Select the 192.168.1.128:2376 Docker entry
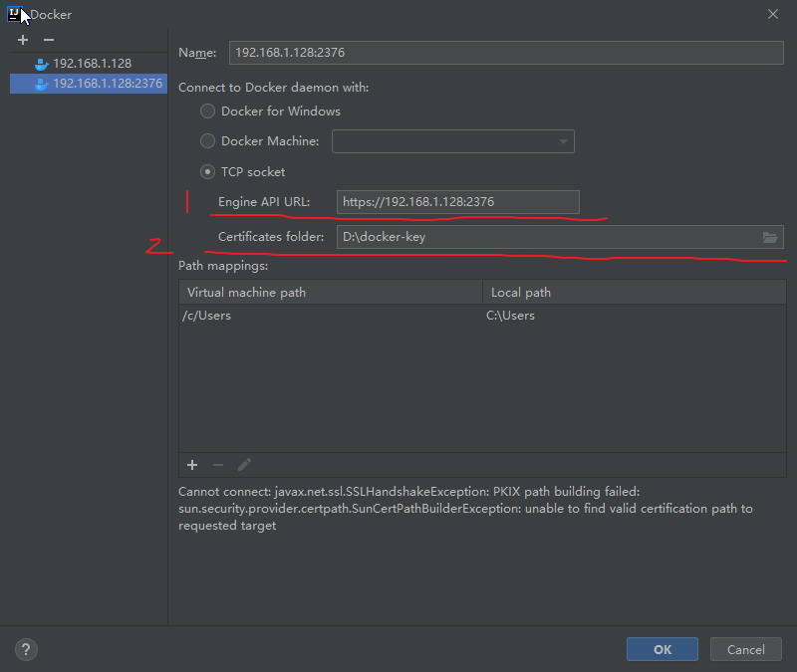 [89, 84]
